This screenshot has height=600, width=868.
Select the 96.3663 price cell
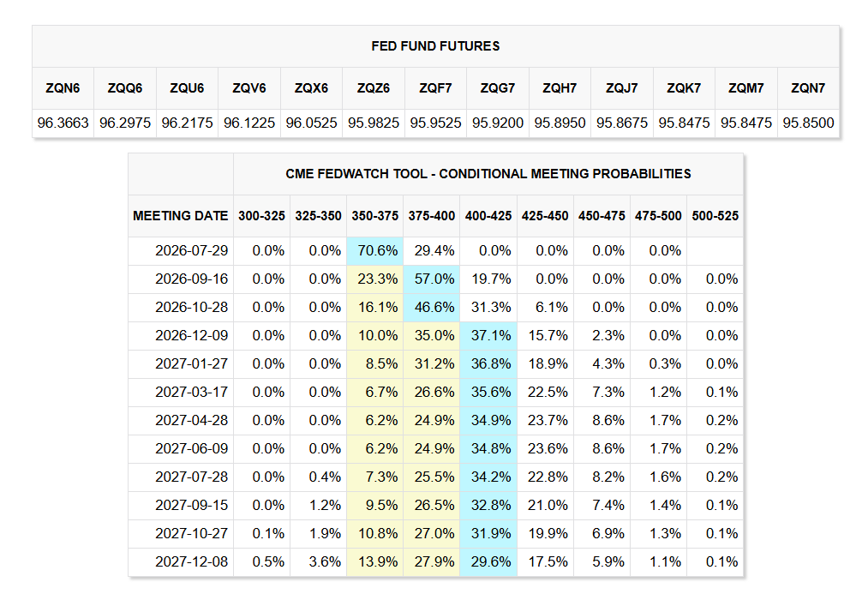pyautogui.click(x=63, y=123)
